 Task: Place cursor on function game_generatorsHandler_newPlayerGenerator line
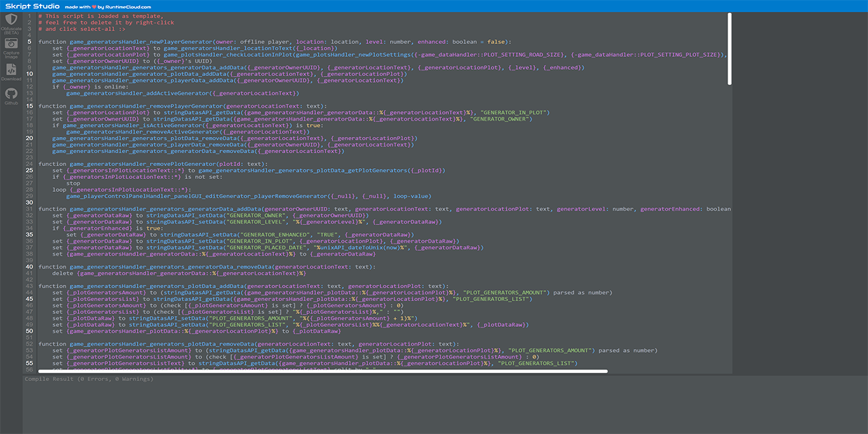pos(275,41)
